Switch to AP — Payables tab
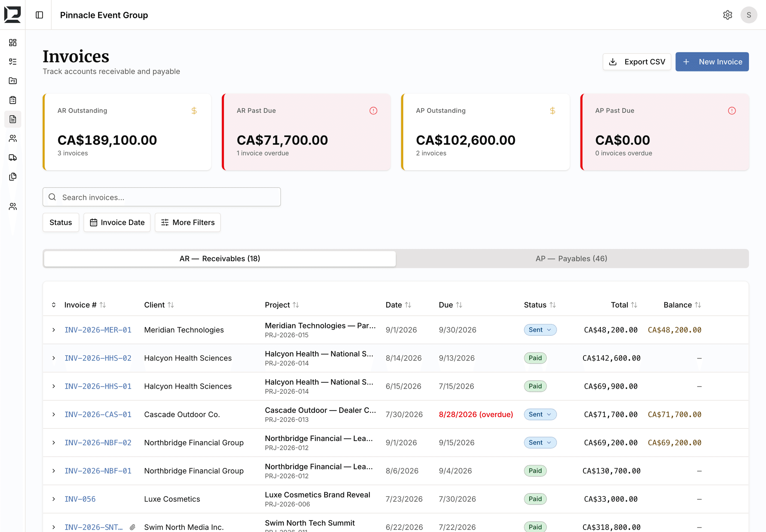The width and height of the screenshot is (766, 532). pyautogui.click(x=571, y=259)
